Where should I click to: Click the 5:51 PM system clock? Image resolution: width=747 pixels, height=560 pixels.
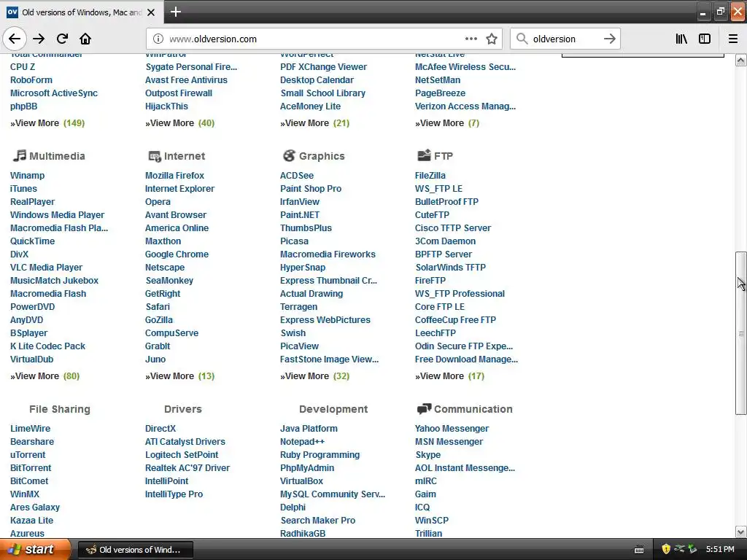coord(720,550)
